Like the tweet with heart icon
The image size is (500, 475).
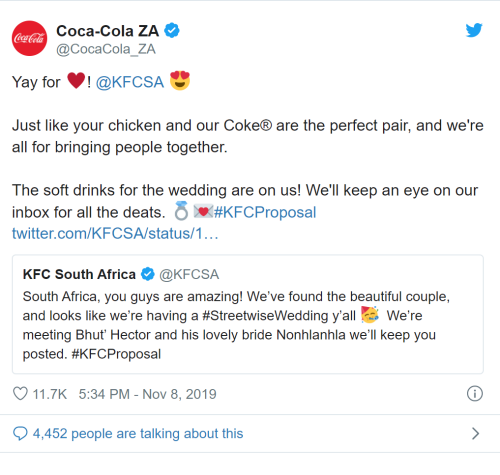click(20, 394)
